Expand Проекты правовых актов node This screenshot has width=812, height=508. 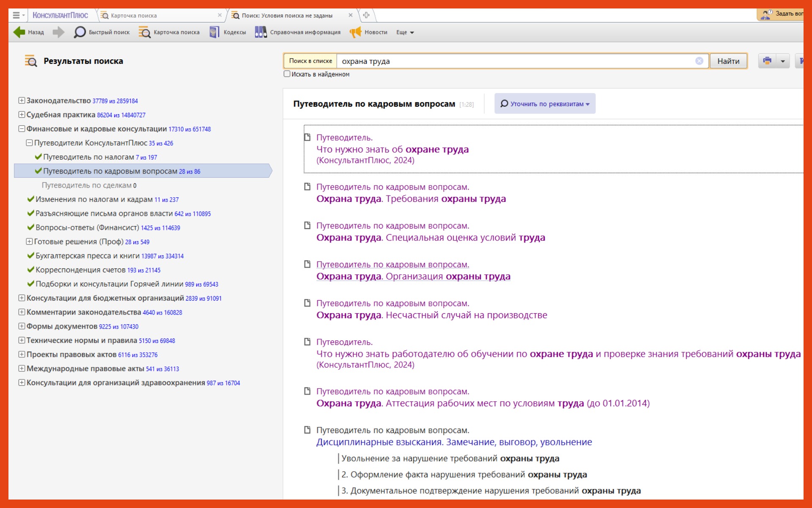click(22, 355)
